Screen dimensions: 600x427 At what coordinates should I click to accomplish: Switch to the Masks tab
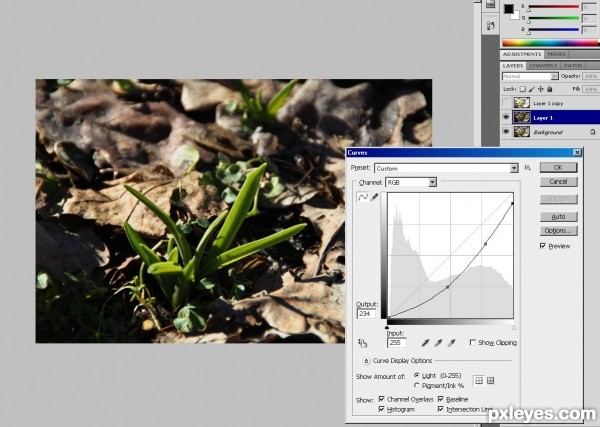(556, 54)
